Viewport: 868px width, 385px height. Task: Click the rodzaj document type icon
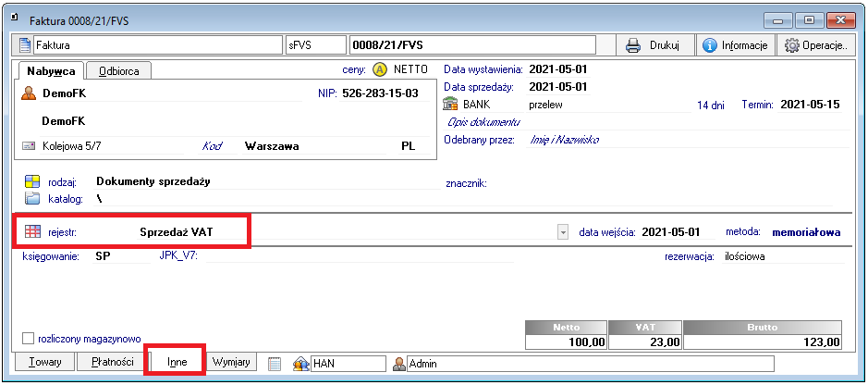[x=32, y=181]
